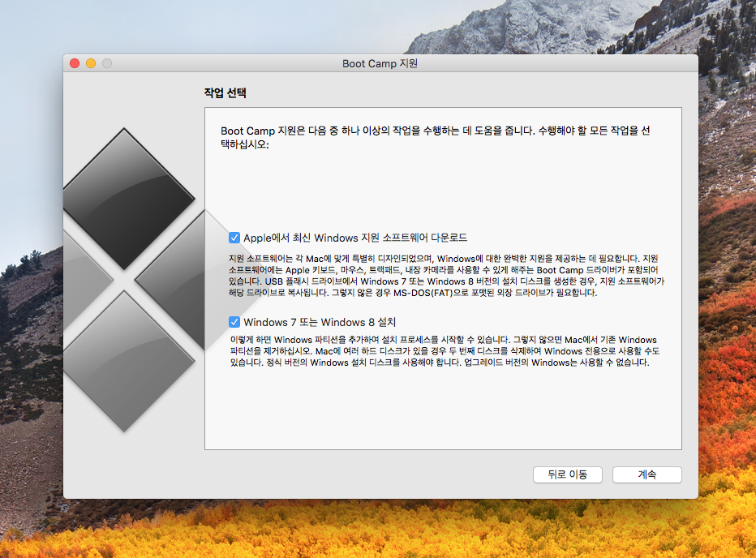Toggle the Windows 7 또는 Windows 8 설치 checkbox

(234, 322)
